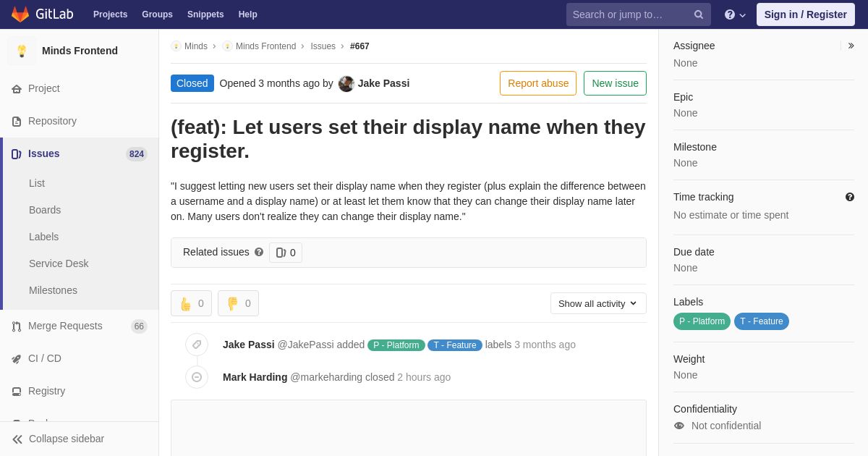Open Merge Requests in sidebar
Viewport: 868px width, 456px height.
coord(65,326)
